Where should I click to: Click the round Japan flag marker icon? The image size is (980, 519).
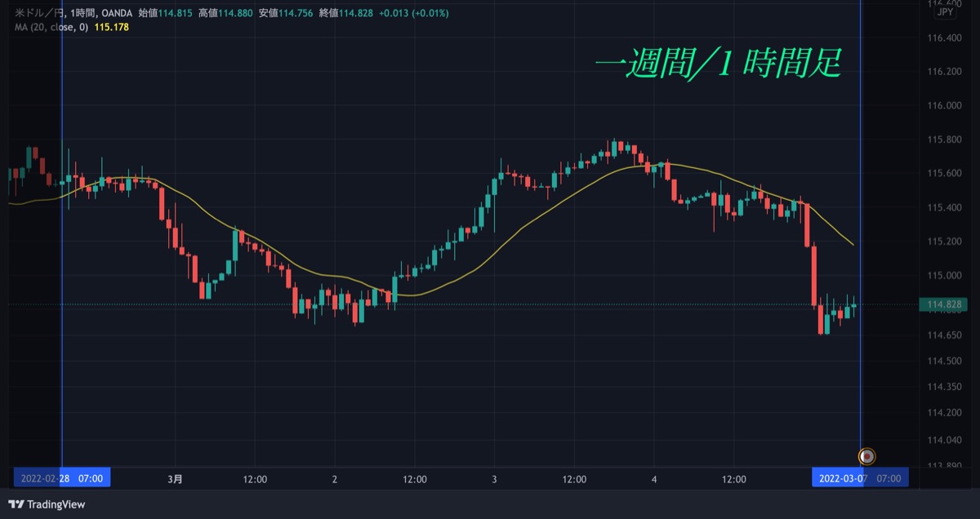tap(867, 456)
